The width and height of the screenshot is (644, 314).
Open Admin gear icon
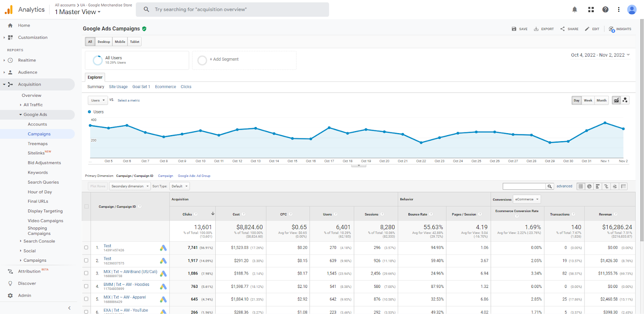click(x=10, y=296)
